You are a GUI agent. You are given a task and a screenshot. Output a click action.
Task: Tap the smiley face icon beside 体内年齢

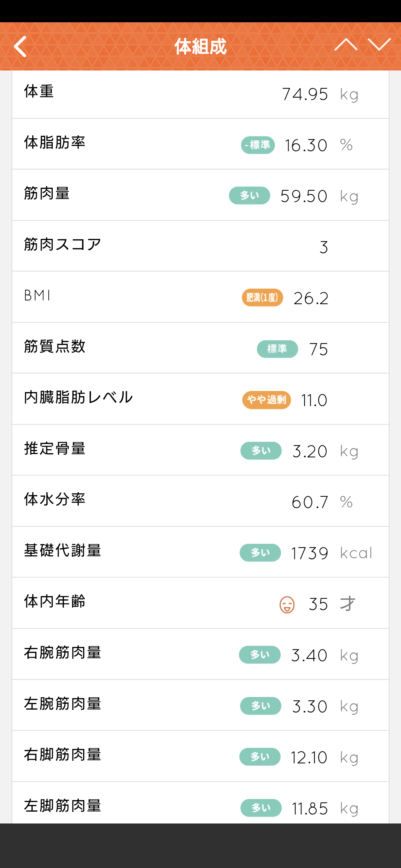click(x=287, y=605)
